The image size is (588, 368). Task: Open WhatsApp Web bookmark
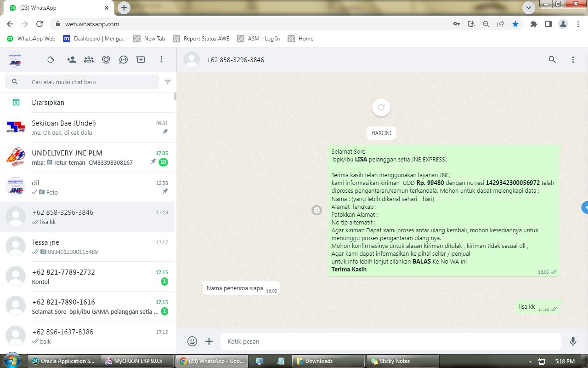tap(31, 39)
